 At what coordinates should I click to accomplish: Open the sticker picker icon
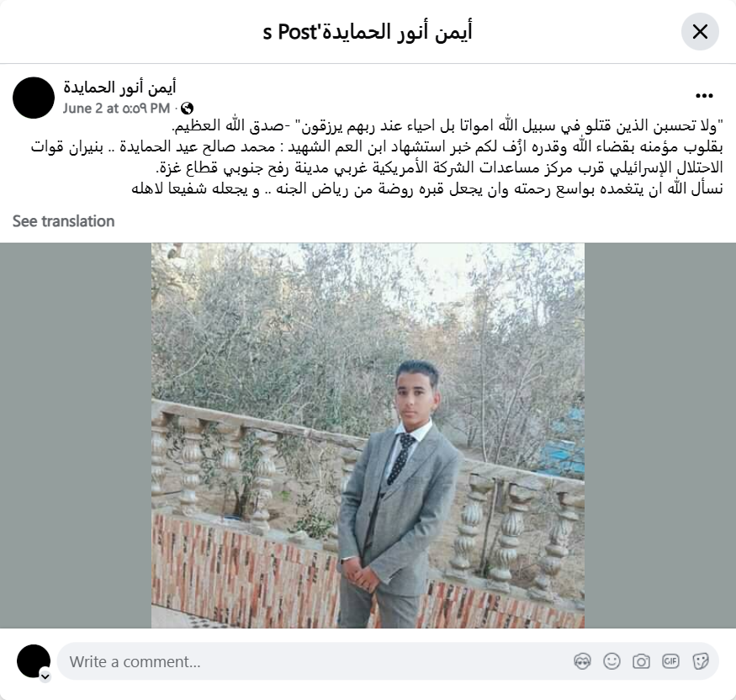(701, 661)
